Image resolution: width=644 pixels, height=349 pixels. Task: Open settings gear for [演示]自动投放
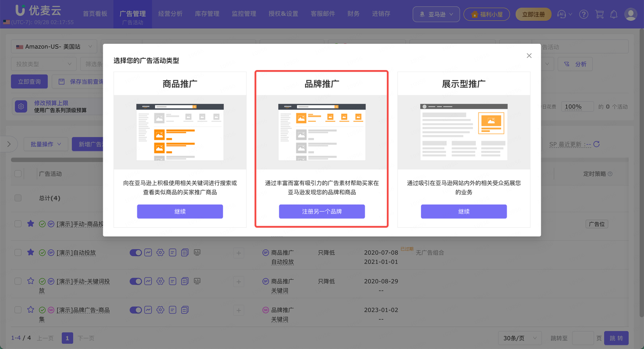point(160,252)
